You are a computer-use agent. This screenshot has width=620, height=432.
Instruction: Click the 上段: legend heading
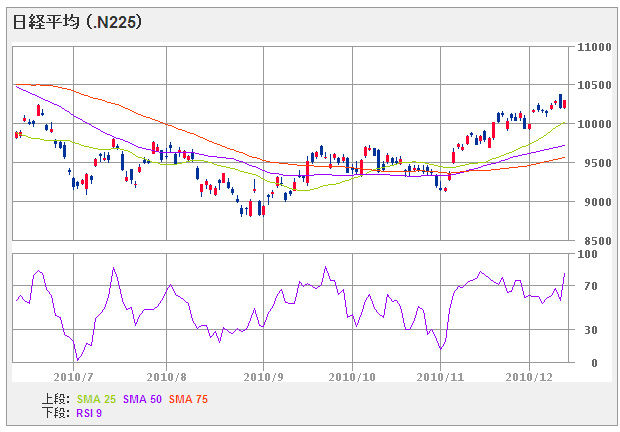click(x=56, y=399)
